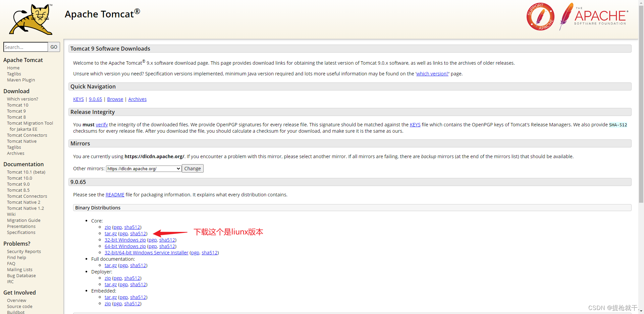Open Tomcat Migration Tool for Jakarta EE
Image resolution: width=644 pixels, height=314 pixels.
coord(30,126)
